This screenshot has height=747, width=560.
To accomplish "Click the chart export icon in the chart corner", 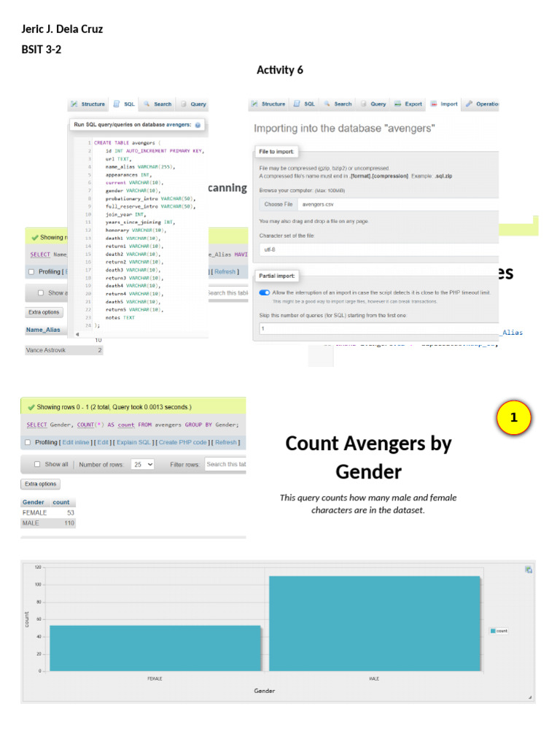I will [x=528, y=570].
